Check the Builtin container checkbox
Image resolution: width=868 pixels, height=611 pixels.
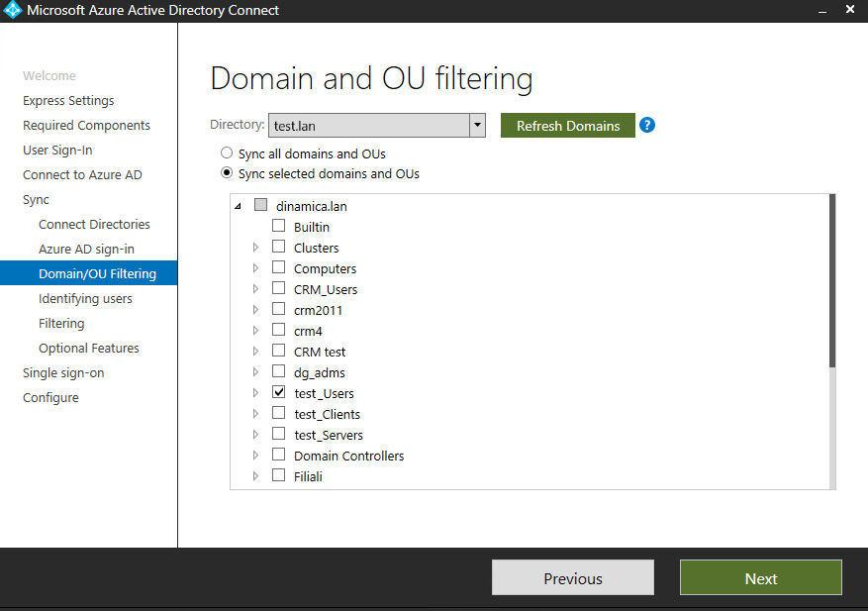278,226
